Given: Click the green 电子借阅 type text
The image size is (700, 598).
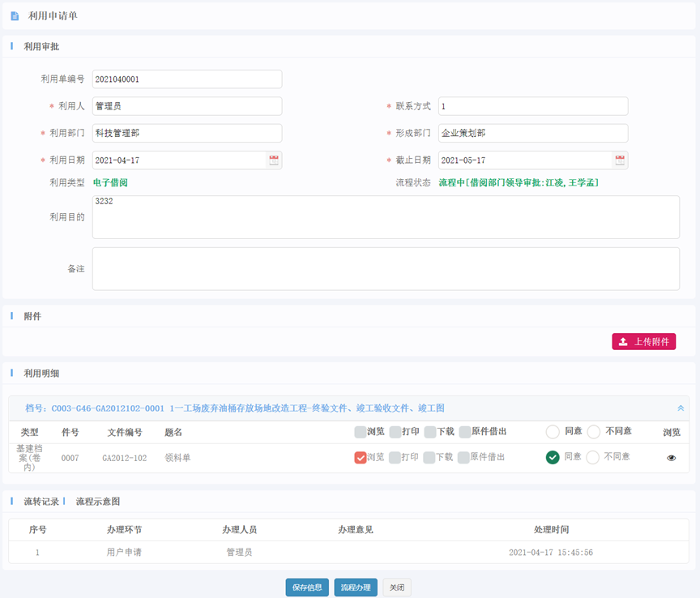Looking at the screenshot, I should [x=110, y=182].
